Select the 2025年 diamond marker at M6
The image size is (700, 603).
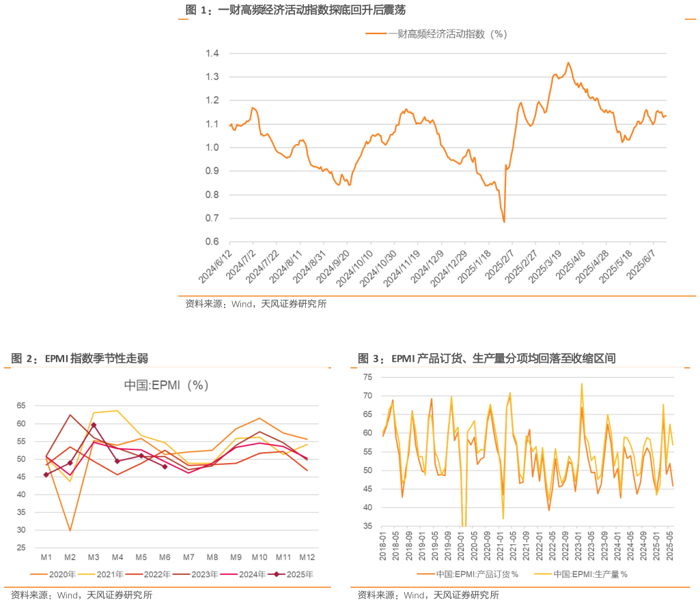click(165, 466)
